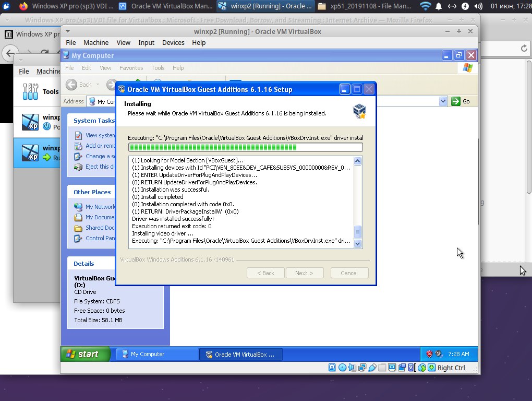
Task: Click the Shared Documents folder icon
Action: click(x=78, y=228)
